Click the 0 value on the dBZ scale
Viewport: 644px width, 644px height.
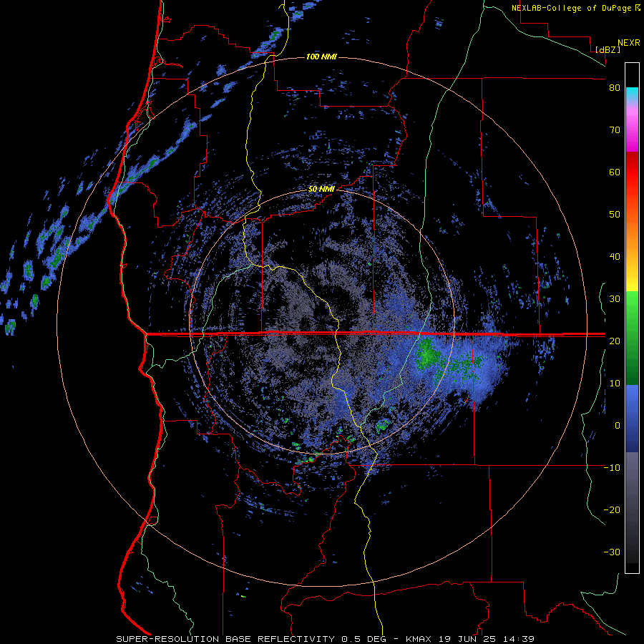(618, 426)
